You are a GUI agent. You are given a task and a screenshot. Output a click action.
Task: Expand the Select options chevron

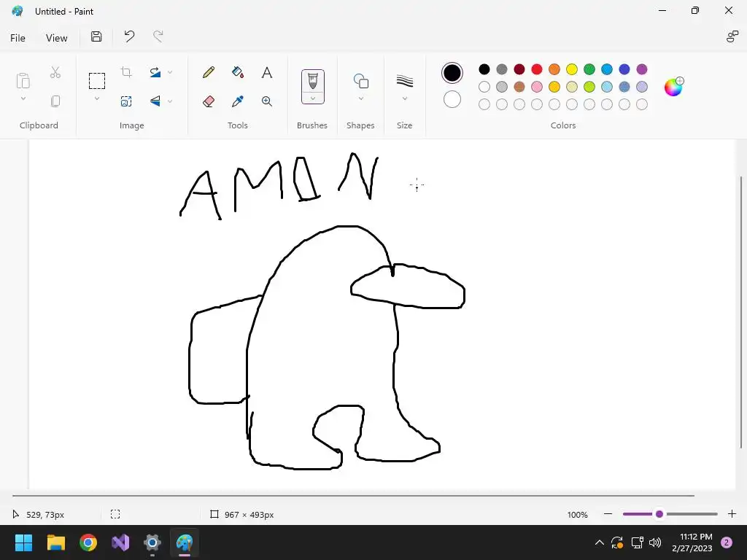click(97, 98)
